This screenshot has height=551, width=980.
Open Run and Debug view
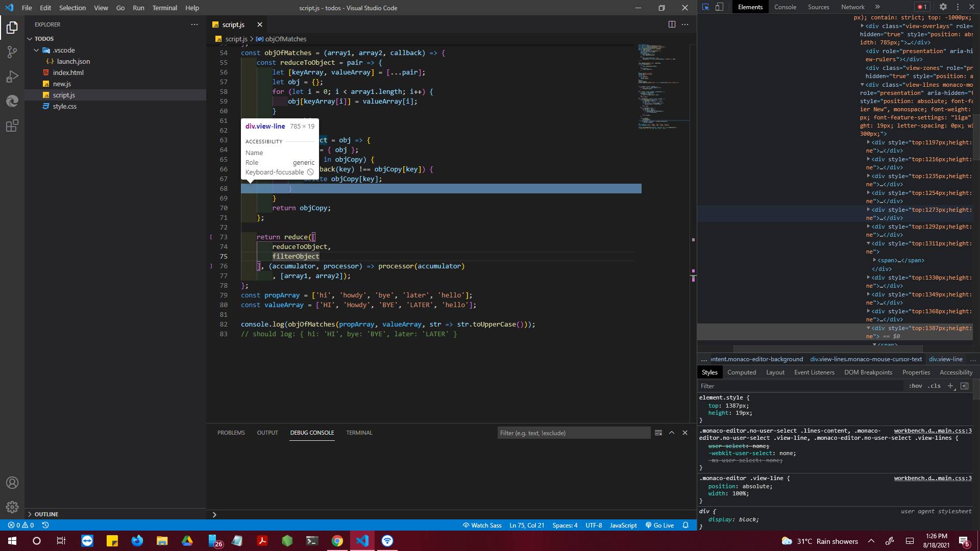pos(12,77)
